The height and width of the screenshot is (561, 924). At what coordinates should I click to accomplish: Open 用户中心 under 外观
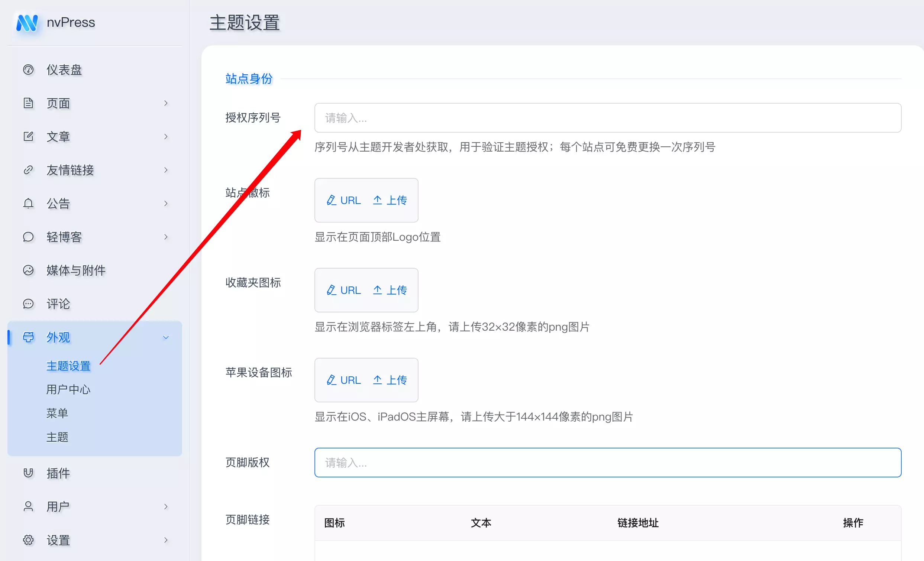[x=68, y=389]
